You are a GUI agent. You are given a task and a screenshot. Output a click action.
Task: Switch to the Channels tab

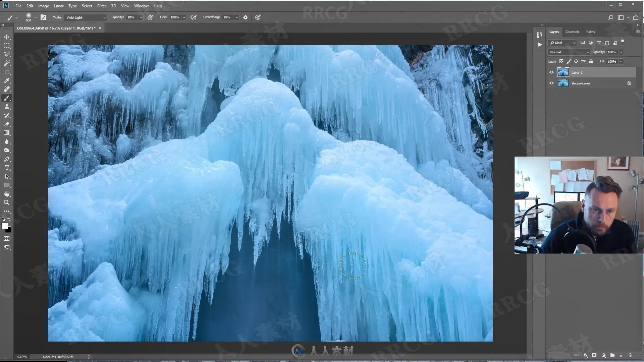tap(572, 32)
